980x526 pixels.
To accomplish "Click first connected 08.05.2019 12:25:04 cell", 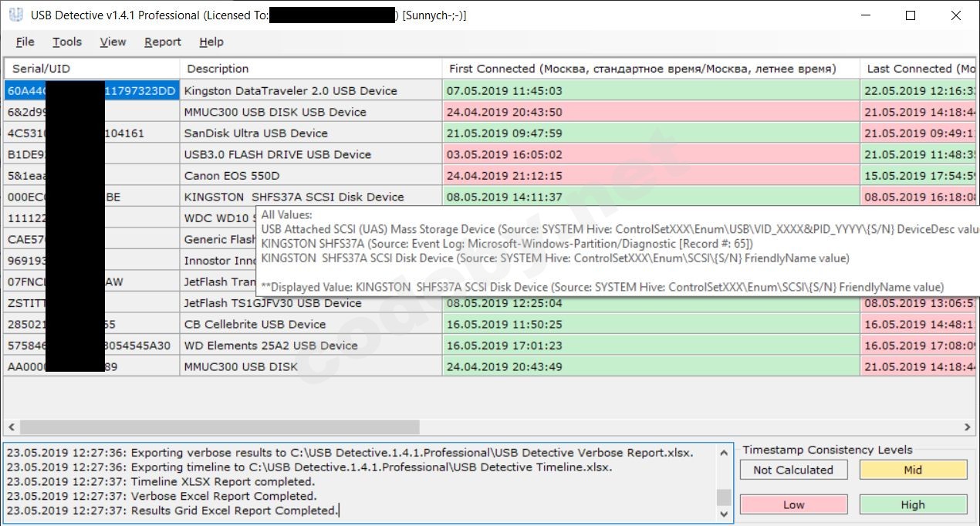I will coord(651,303).
